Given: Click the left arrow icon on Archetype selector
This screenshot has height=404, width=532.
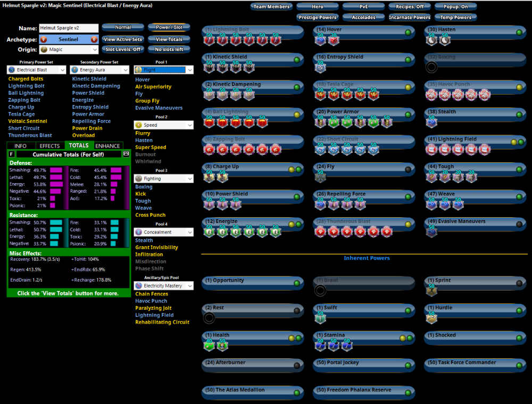Looking at the screenshot, I should 44,39.
